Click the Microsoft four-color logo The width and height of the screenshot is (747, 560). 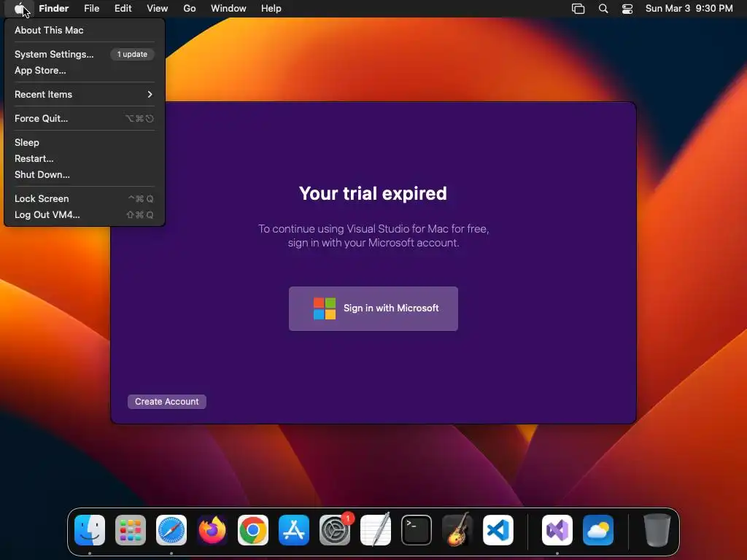point(325,308)
